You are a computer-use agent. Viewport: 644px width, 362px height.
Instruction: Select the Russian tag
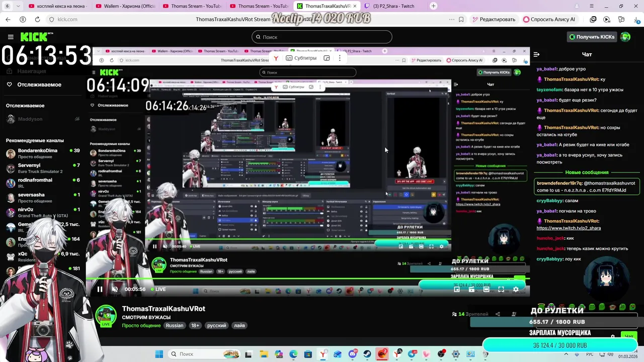pyautogui.click(x=175, y=325)
